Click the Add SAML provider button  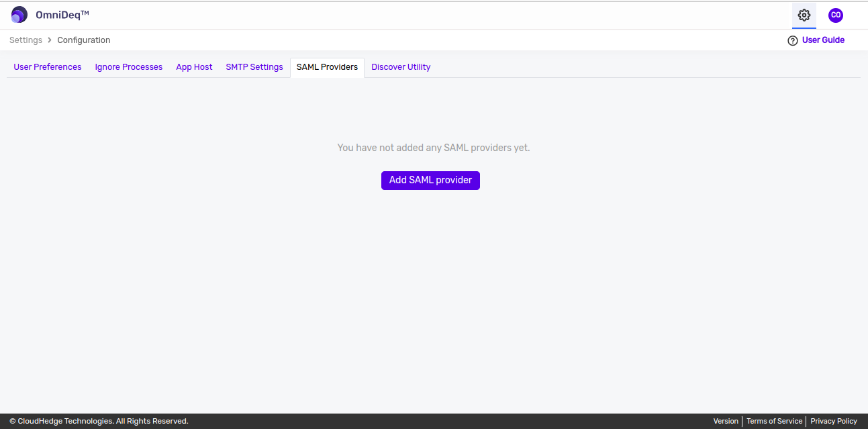pos(430,180)
